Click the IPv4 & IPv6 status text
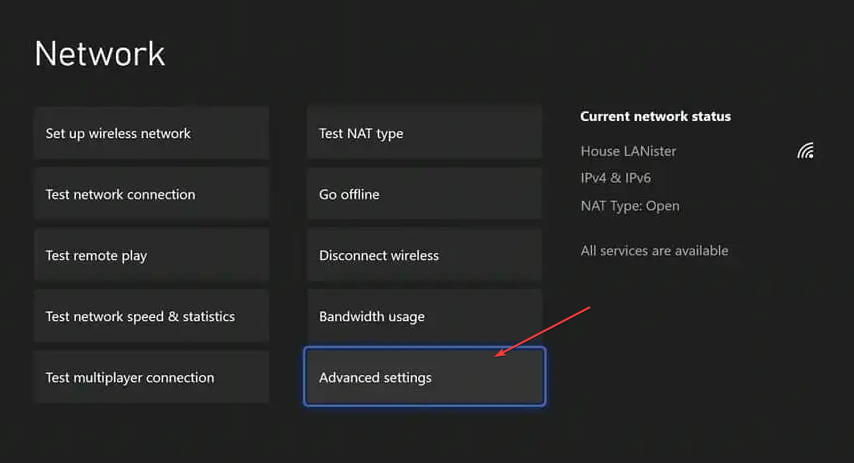Image resolution: width=854 pixels, height=463 pixels. point(615,178)
